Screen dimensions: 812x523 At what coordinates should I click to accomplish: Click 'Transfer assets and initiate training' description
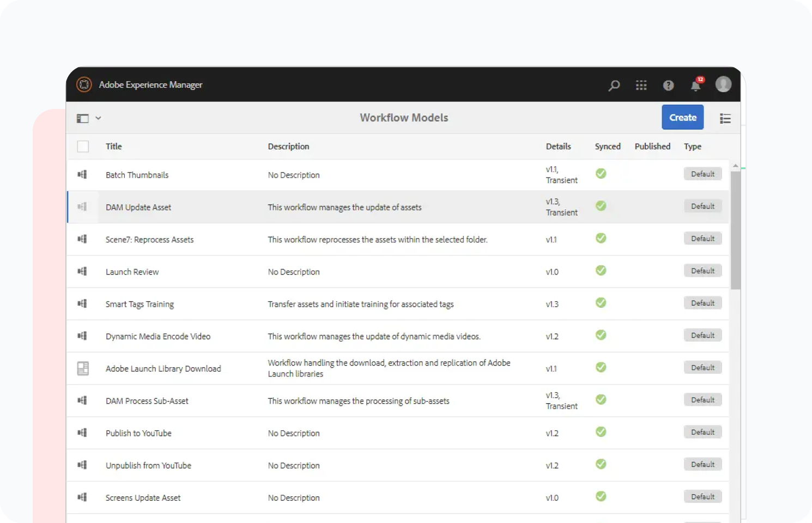pos(360,304)
